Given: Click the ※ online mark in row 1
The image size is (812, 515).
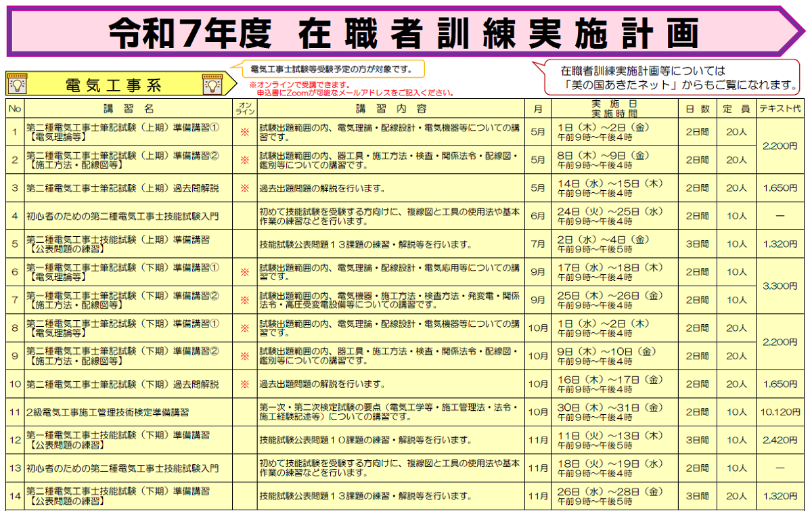Looking at the screenshot, I should (x=245, y=132).
